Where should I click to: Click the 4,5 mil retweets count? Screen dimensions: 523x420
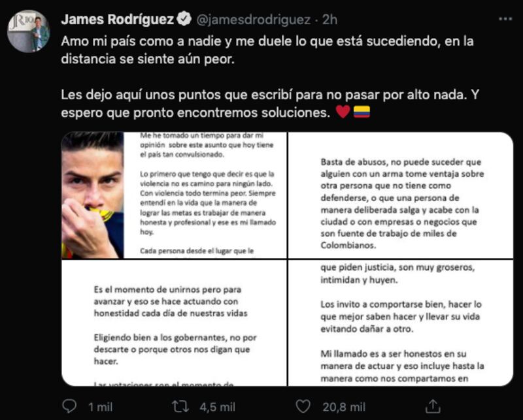point(218,407)
